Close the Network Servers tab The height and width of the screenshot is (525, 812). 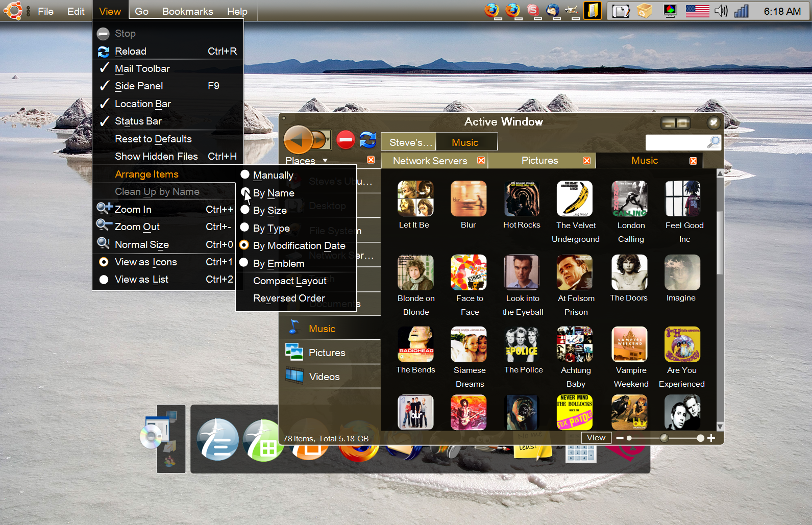481,161
